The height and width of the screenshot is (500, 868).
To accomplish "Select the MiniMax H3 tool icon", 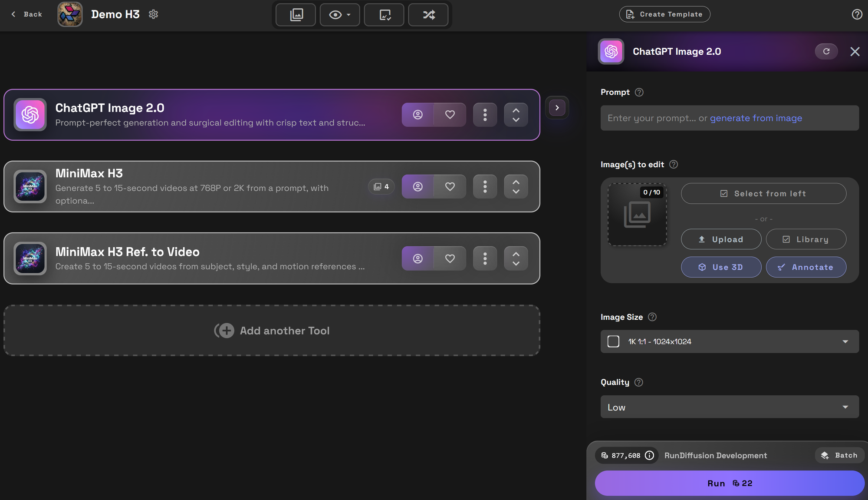I will point(30,187).
